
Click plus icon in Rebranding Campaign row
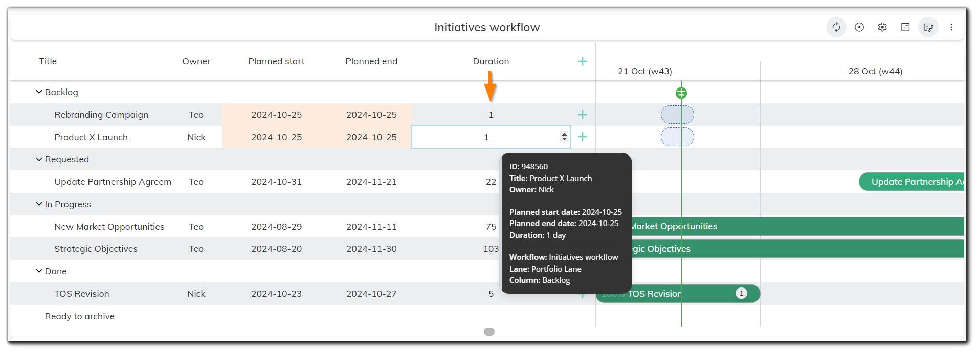(x=582, y=115)
